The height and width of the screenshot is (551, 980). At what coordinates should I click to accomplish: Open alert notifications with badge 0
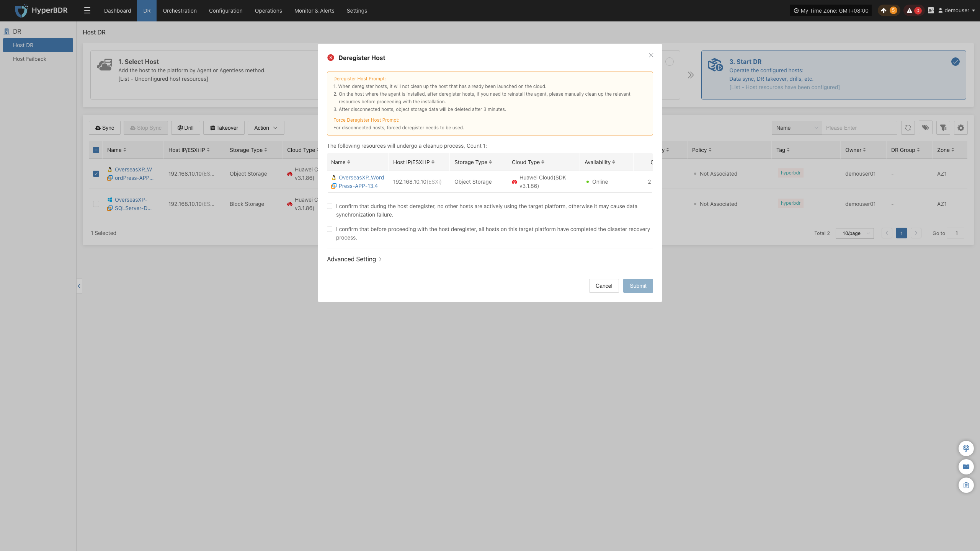[x=913, y=11]
